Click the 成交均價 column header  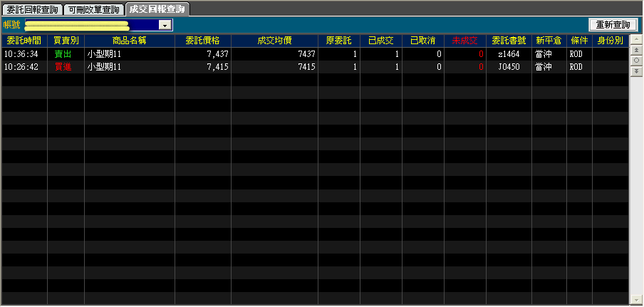(274, 41)
